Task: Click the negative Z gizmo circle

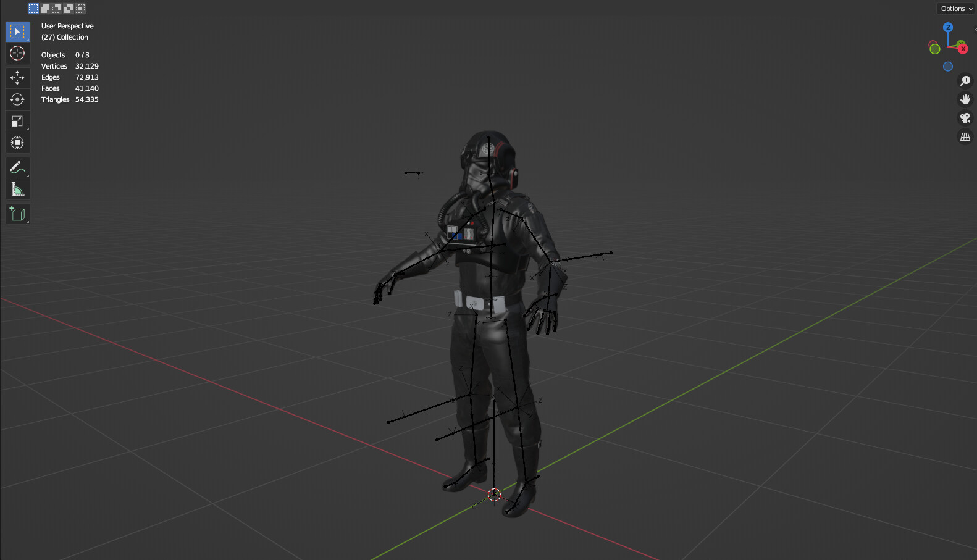Action: 948,67
